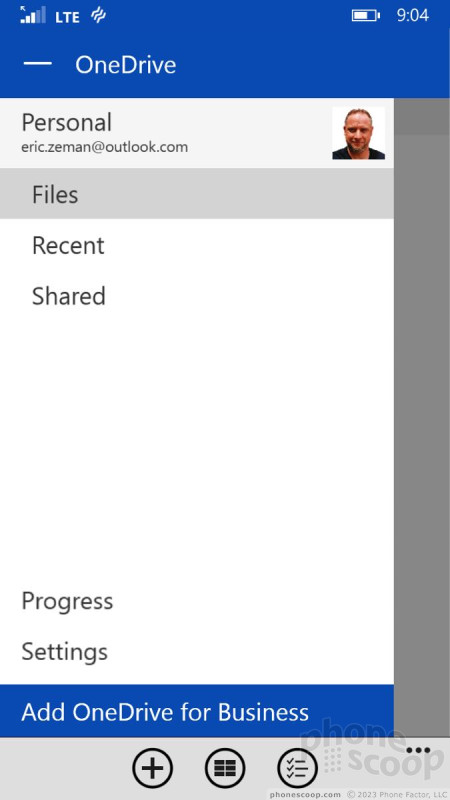Open the three-dots more options menu
Viewport: 450px width, 800px height.
pos(418,750)
